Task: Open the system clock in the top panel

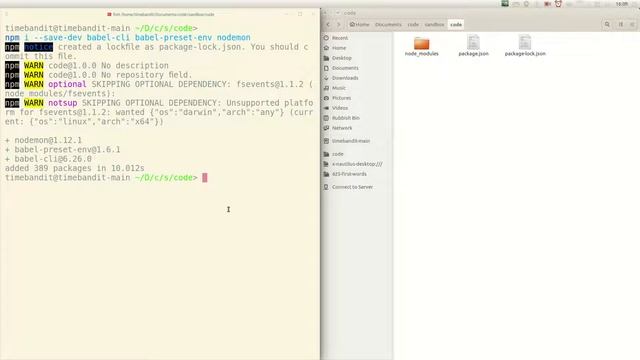Action: pos(622,4)
